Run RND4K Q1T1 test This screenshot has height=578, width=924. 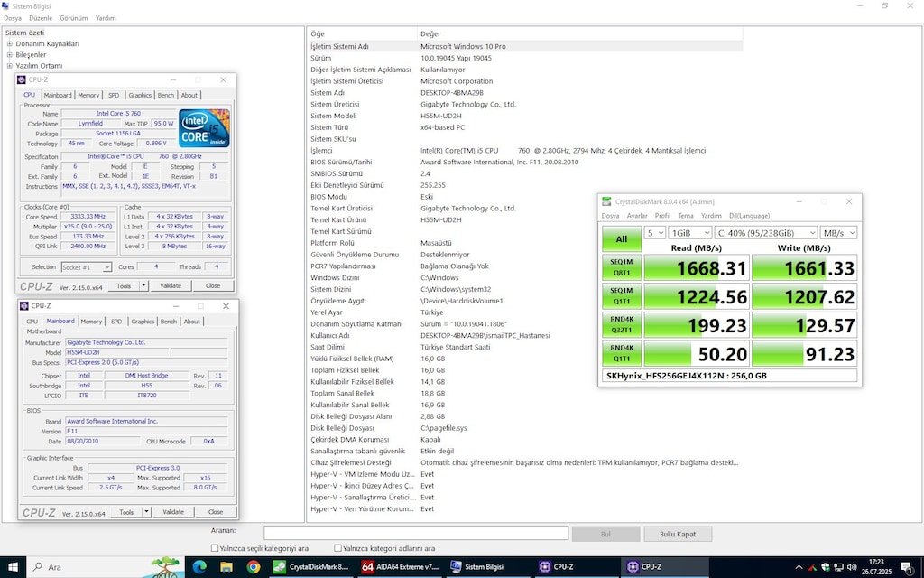(x=622, y=353)
